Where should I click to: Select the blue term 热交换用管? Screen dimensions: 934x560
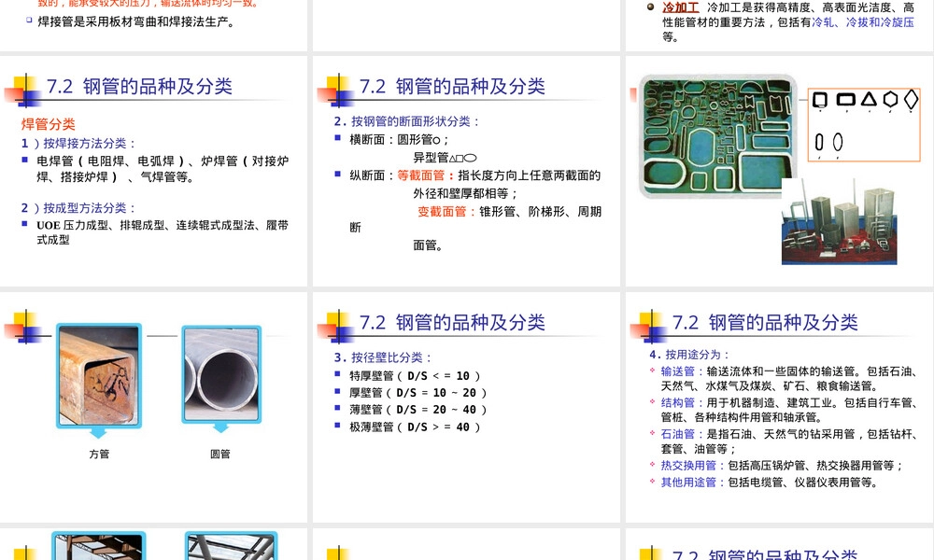(688, 466)
